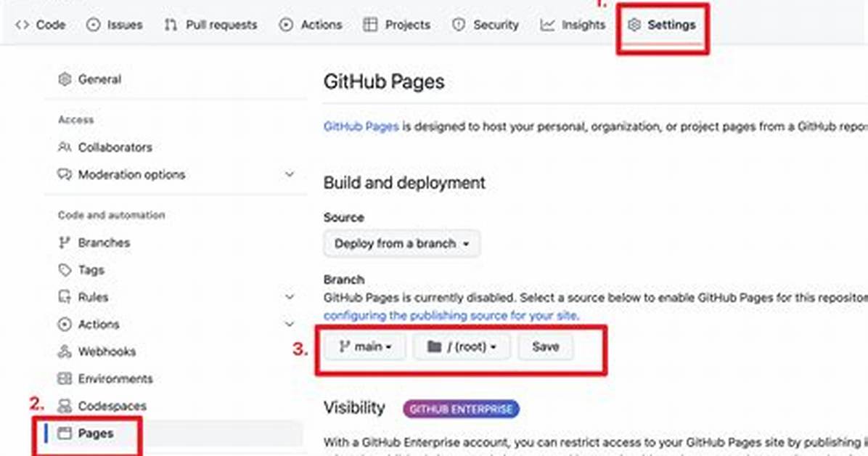
Task: Select the Settings tab
Action: (661, 25)
